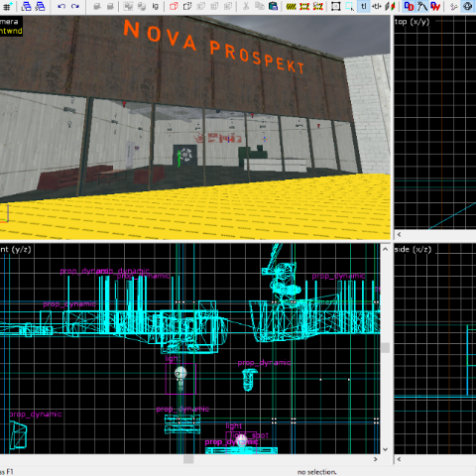Click the Paste clipboard icon
476x476 pixels.
273,6
